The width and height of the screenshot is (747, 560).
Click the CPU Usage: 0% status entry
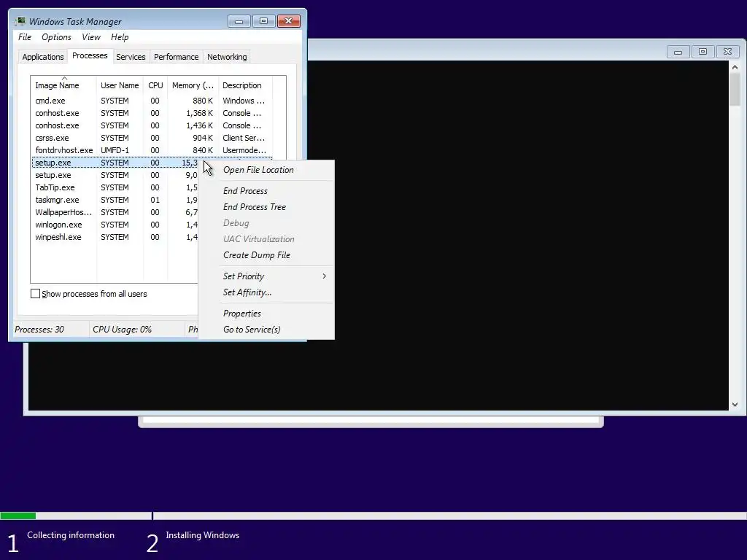122,330
